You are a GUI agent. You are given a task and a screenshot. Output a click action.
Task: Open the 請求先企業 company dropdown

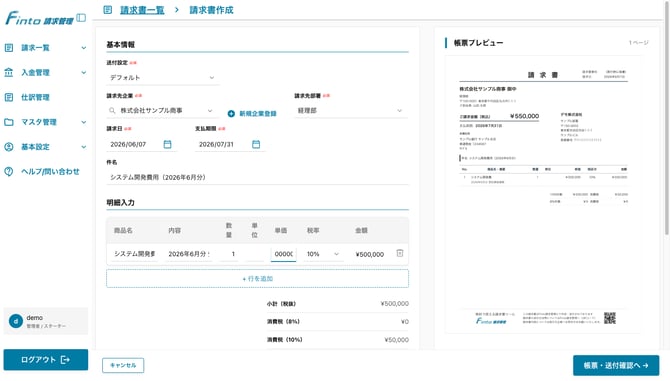pyautogui.click(x=162, y=111)
